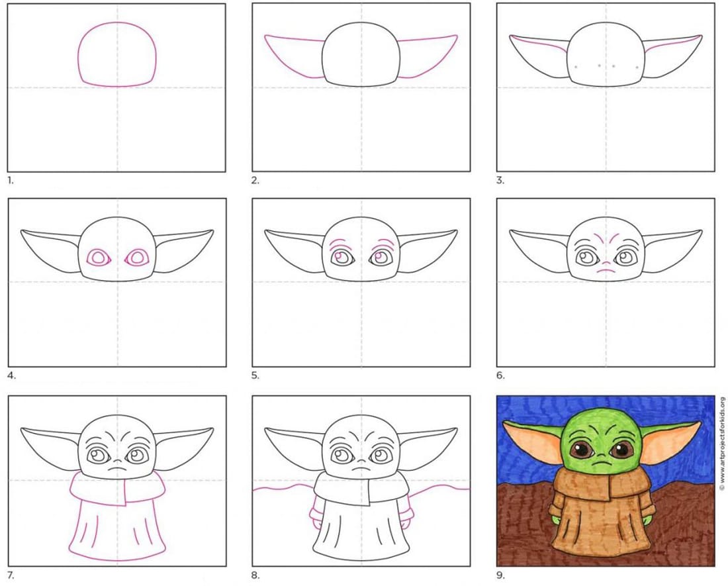Viewport: 728px width, 586px height.
Task: Select the step 1 head outline panel
Action: pos(117,88)
